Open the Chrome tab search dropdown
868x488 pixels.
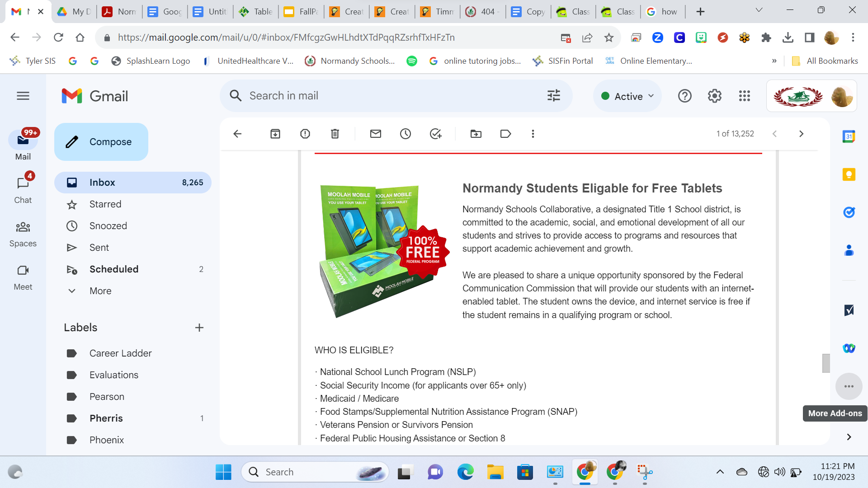click(759, 10)
